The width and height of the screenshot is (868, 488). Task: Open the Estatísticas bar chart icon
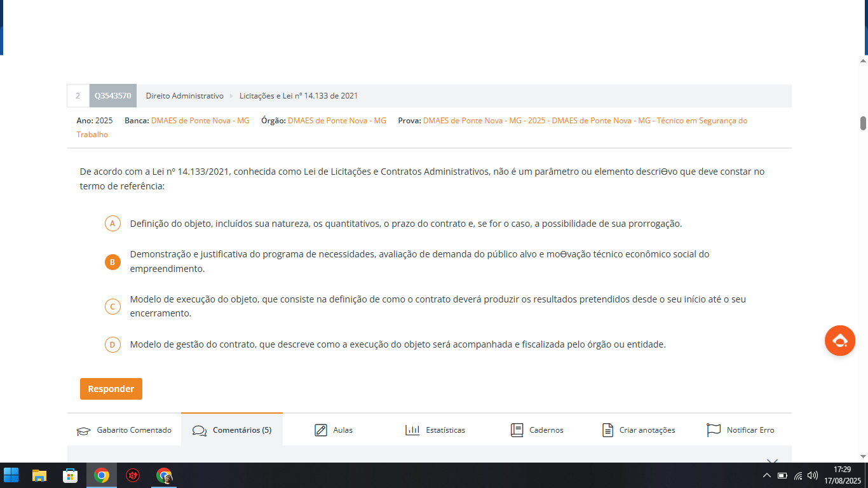coord(412,430)
